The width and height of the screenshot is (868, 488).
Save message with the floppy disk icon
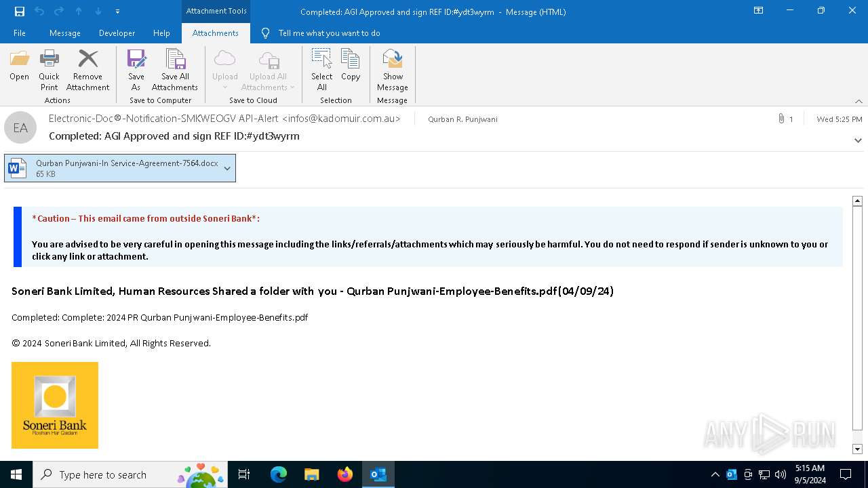pos(20,11)
